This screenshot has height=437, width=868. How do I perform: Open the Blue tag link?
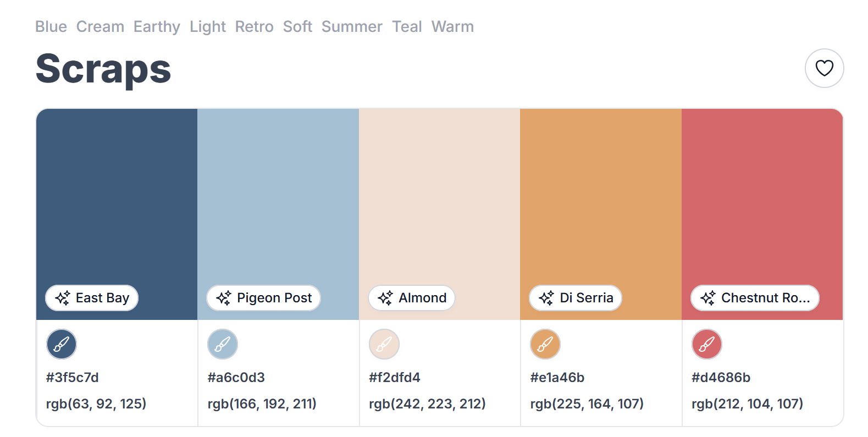point(51,26)
